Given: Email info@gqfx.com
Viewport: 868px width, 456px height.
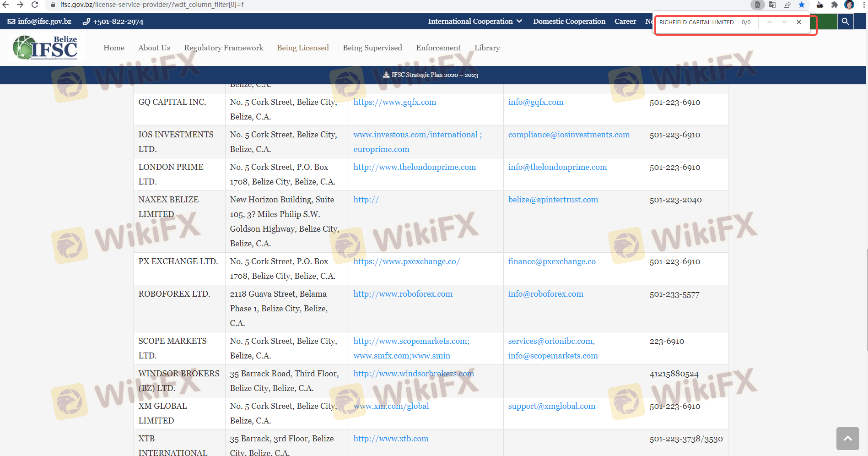Looking at the screenshot, I should (536, 102).
